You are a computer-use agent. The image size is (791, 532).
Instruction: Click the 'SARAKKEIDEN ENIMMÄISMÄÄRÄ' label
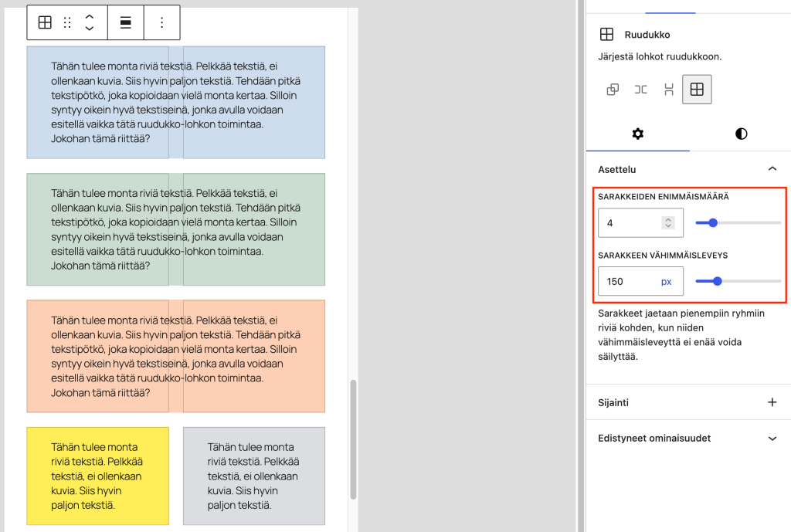(x=664, y=197)
